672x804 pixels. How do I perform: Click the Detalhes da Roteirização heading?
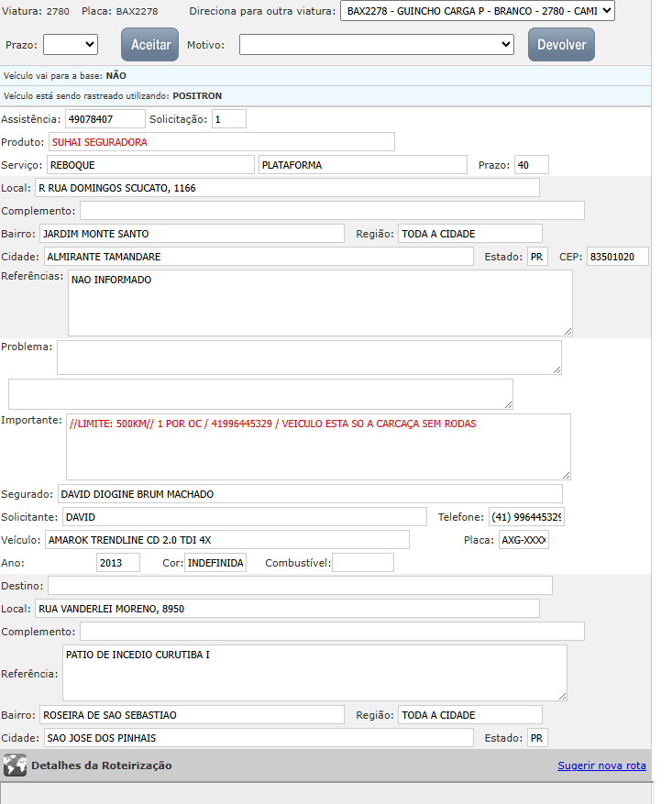(x=102, y=765)
